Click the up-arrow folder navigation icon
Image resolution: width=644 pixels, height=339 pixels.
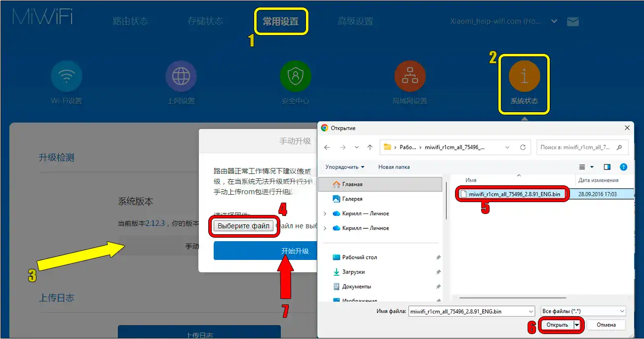click(x=370, y=147)
